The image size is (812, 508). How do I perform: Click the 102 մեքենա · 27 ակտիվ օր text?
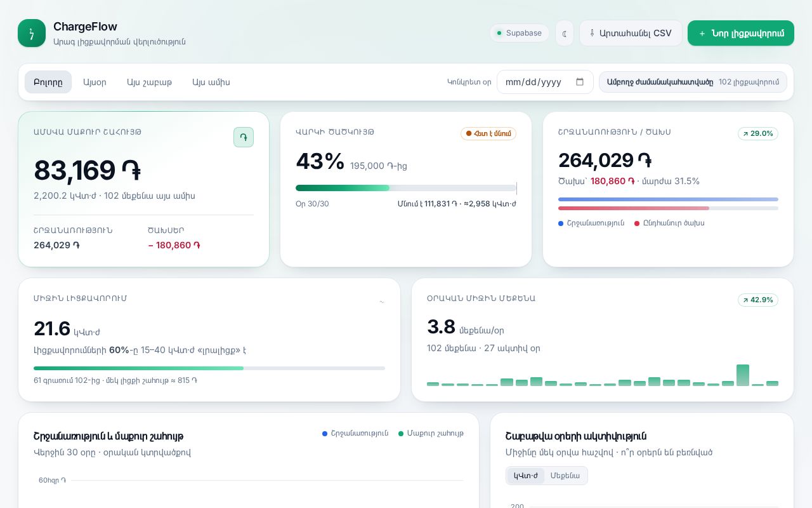[x=483, y=348]
